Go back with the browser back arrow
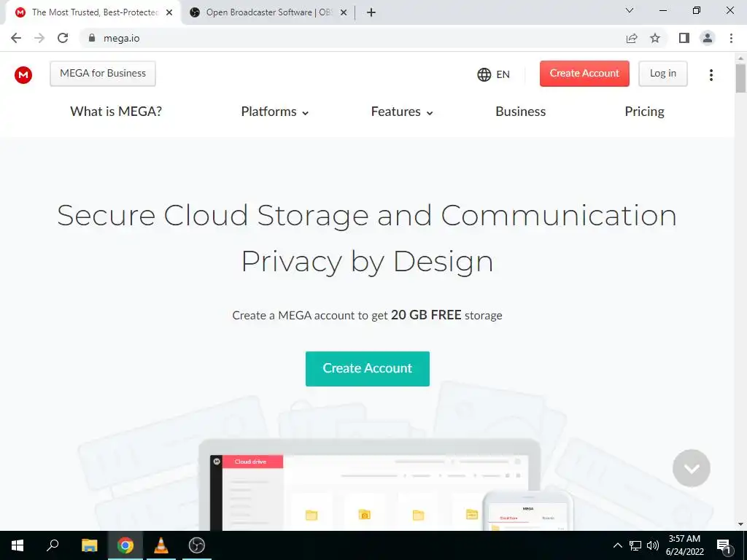This screenshot has height=560, width=747. (x=16, y=38)
